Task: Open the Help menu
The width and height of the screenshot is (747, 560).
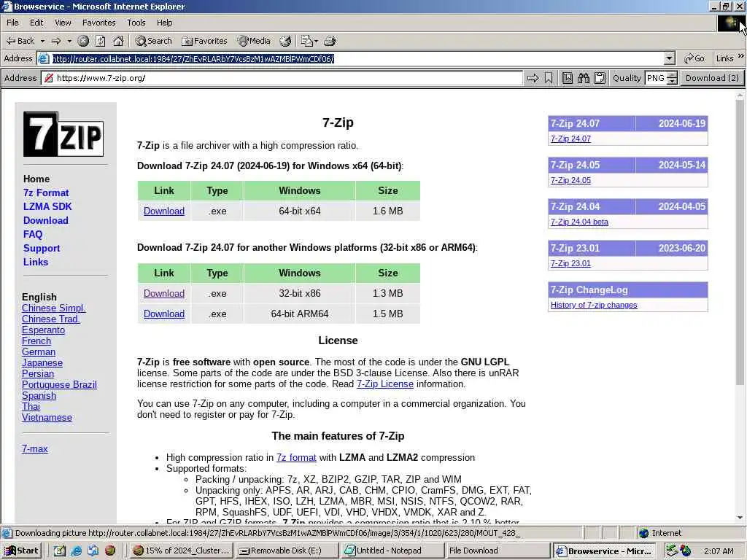Action: coord(164,23)
